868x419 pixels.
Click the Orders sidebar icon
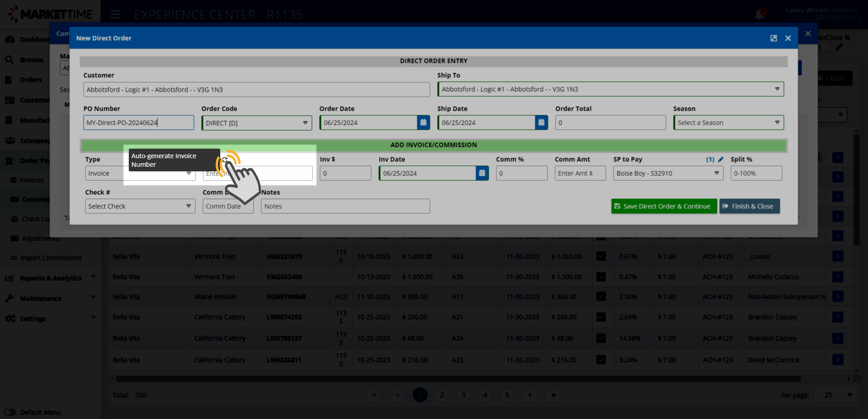tap(9, 80)
